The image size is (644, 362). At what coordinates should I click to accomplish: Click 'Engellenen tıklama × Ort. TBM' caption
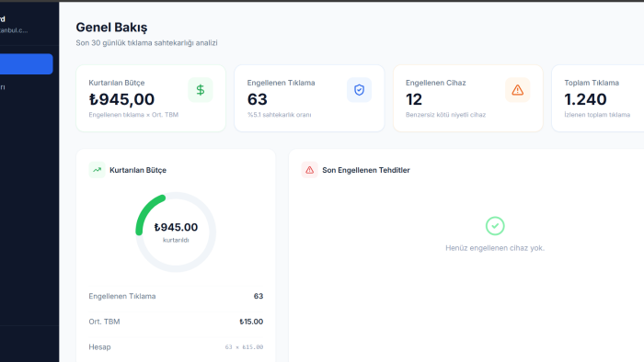click(133, 115)
